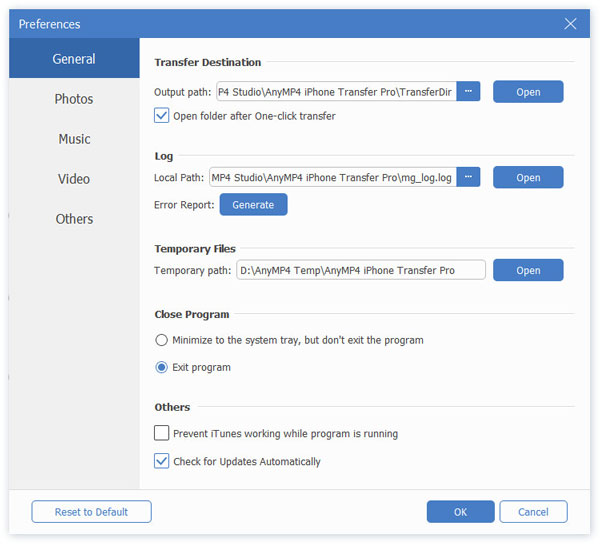
Task: Select the Video tab in sidebar
Action: click(74, 179)
